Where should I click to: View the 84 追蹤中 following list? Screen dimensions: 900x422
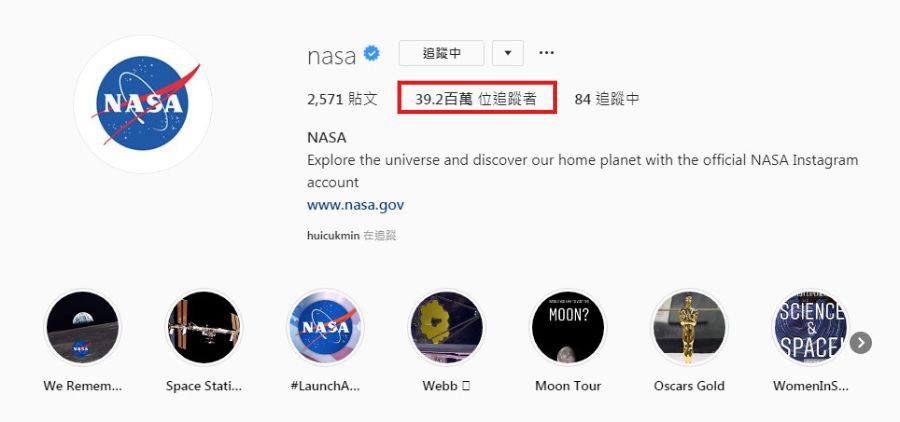(x=607, y=99)
